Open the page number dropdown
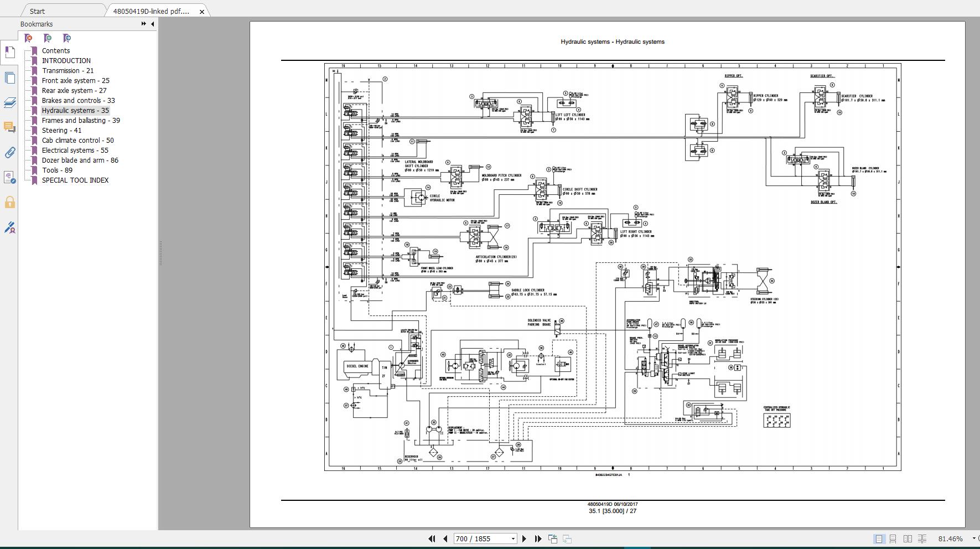980x549 pixels. coord(513,538)
